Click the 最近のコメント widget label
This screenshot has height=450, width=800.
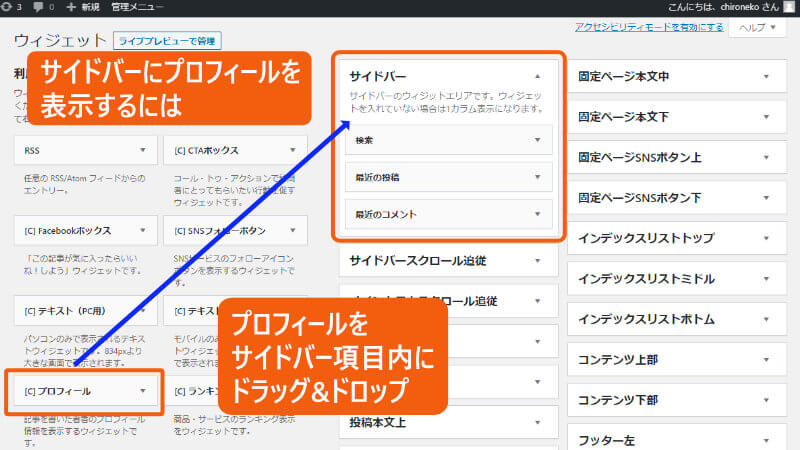tap(386, 215)
